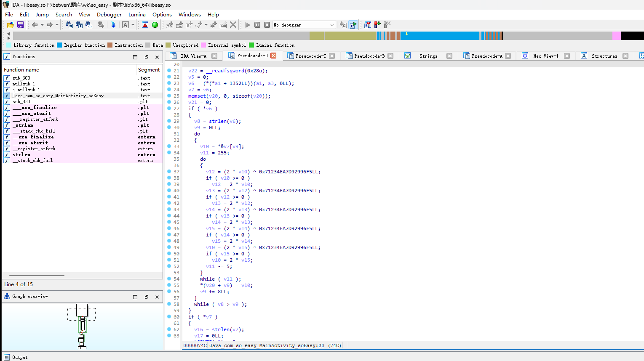
Task: Click the Jump back arrow icon
Action: pyautogui.click(x=35, y=25)
